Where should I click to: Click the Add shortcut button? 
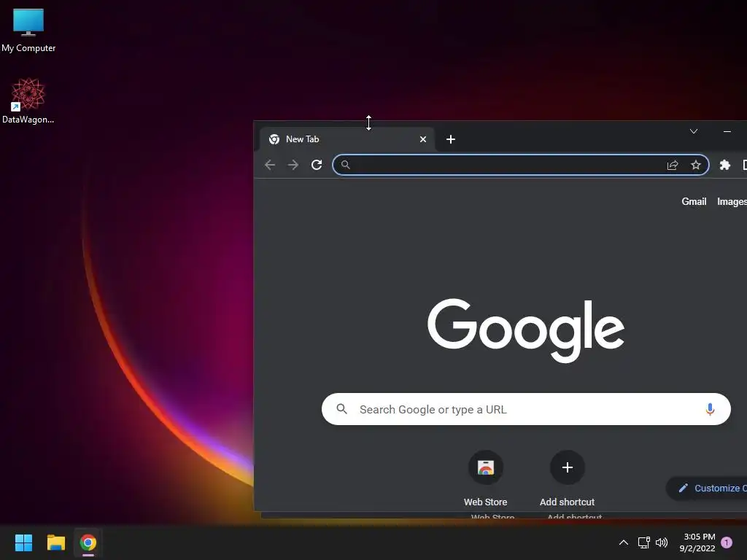(567, 478)
